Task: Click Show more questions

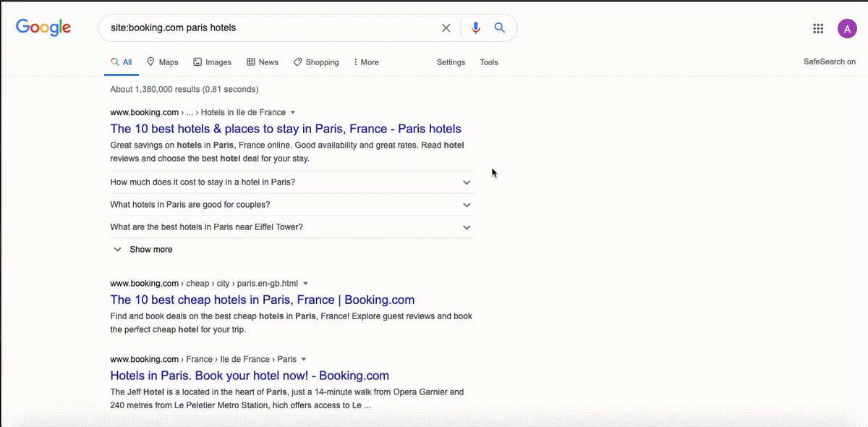Action: pos(143,250)
